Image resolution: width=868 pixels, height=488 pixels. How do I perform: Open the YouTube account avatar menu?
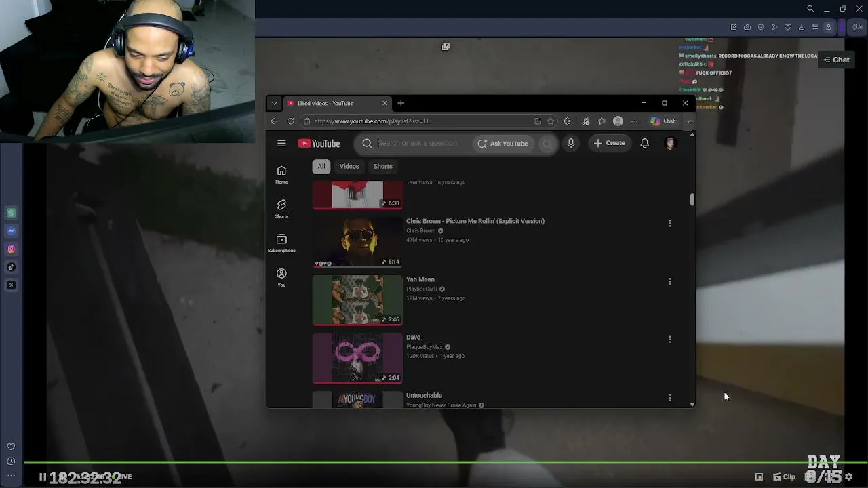pos(670,143)
